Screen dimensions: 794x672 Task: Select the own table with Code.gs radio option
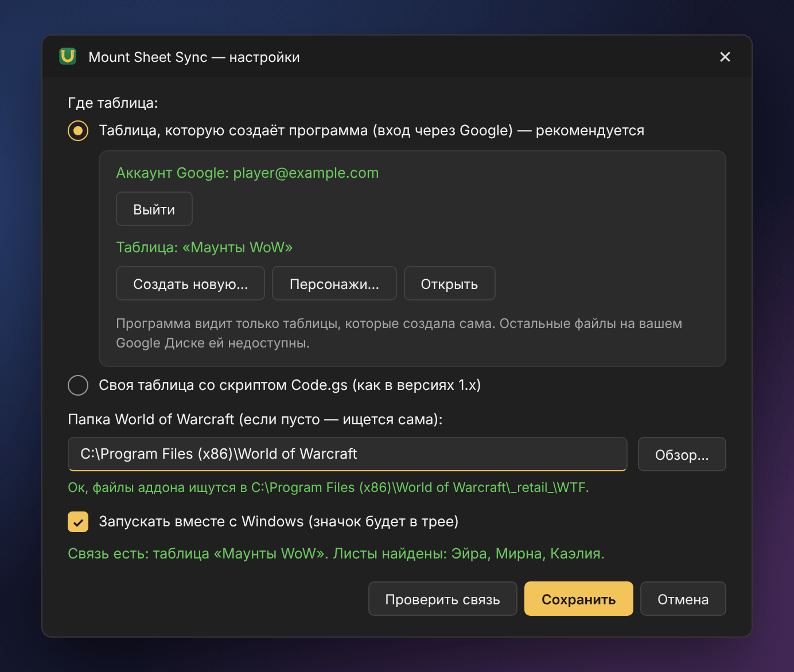[x=78, y=385]
